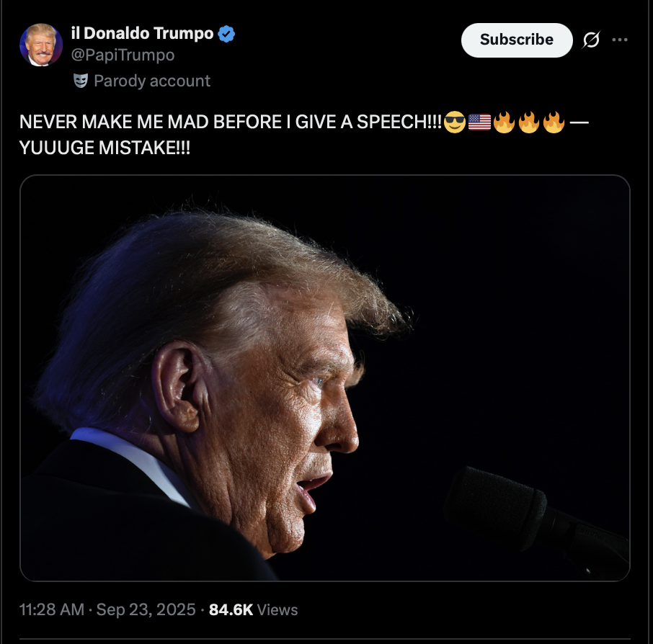View the 84.6K Views count
This screenshot has width=653, height=644.
click(x=253, y=609)
